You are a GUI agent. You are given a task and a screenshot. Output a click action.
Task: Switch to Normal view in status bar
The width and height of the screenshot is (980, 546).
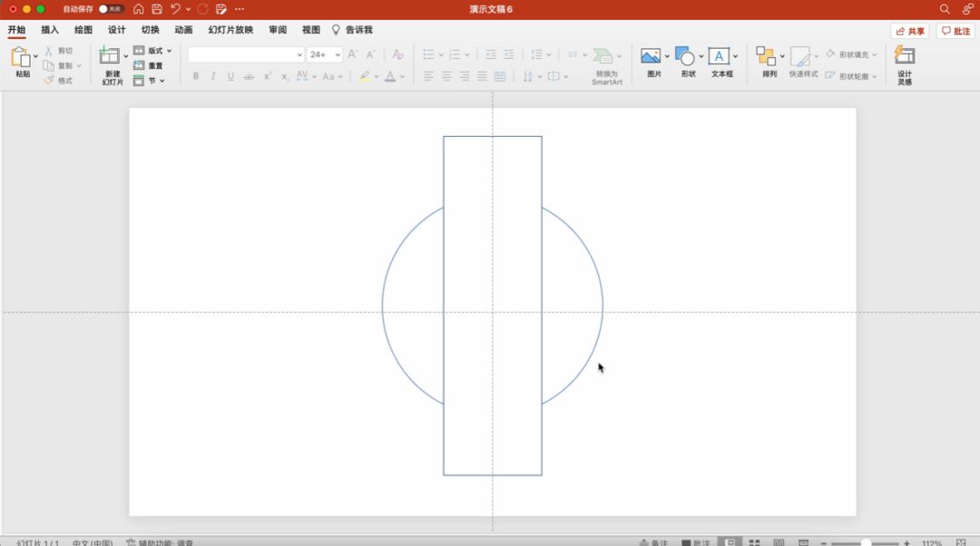coord(730,542)
